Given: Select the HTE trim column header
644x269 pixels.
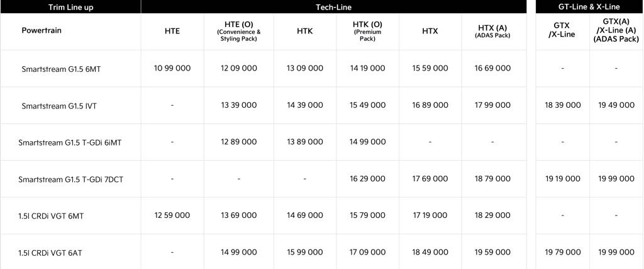Looking at the screenshot, I should (x=172, y=31).
